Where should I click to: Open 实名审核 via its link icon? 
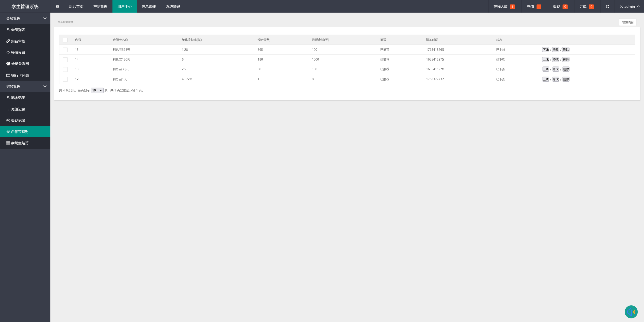(x=8, y=41)
